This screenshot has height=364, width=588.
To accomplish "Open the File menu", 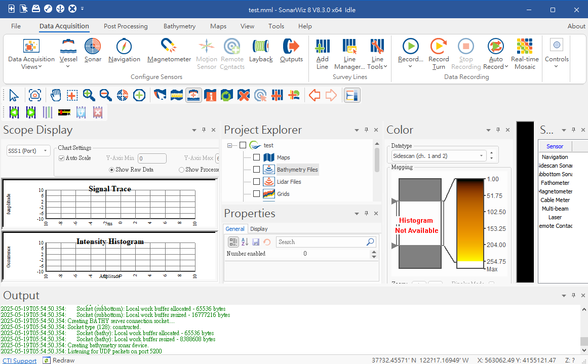I will (x=16, y=26).
